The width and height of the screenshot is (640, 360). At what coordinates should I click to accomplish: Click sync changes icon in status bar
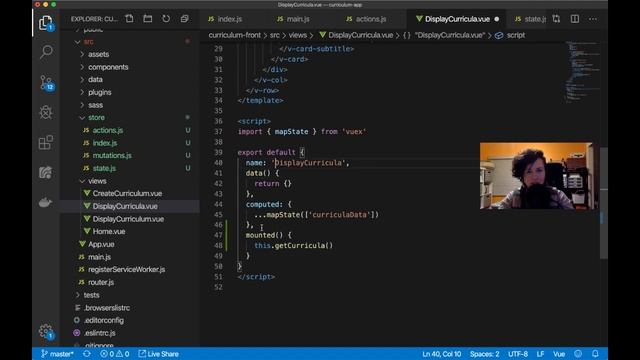click(87, 354)
